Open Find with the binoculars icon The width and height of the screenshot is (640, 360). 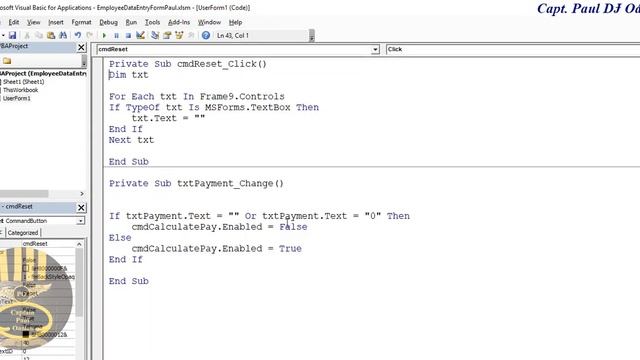(63, 36)
